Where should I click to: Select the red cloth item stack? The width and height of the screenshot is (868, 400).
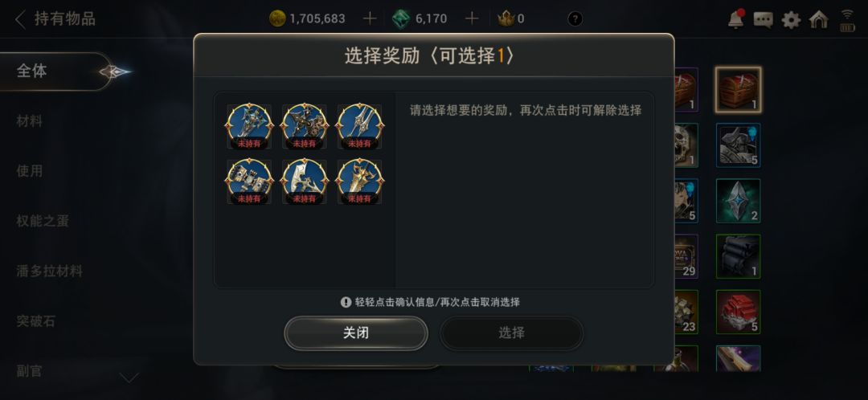click(738, 312)
